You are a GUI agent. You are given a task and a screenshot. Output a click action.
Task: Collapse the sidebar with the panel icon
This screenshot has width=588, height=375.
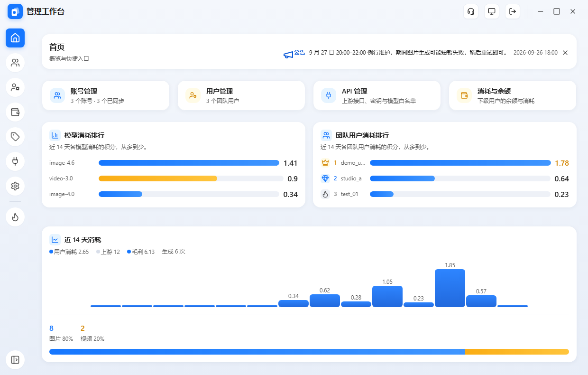click(15, 360)
